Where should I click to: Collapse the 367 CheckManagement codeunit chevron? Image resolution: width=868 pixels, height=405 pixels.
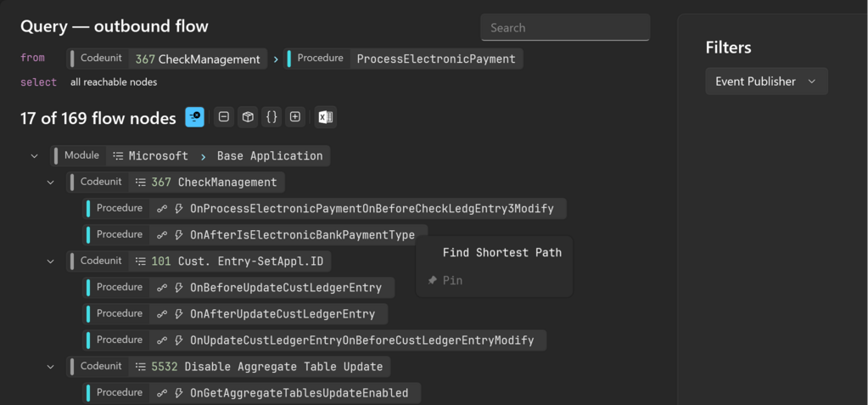coord(51,183)
